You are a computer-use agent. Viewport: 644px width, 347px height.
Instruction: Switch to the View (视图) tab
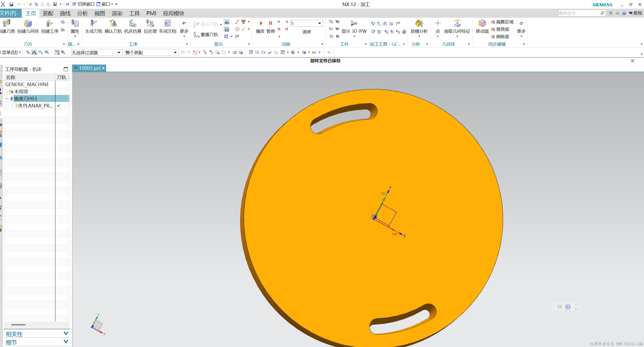[100, 13]
